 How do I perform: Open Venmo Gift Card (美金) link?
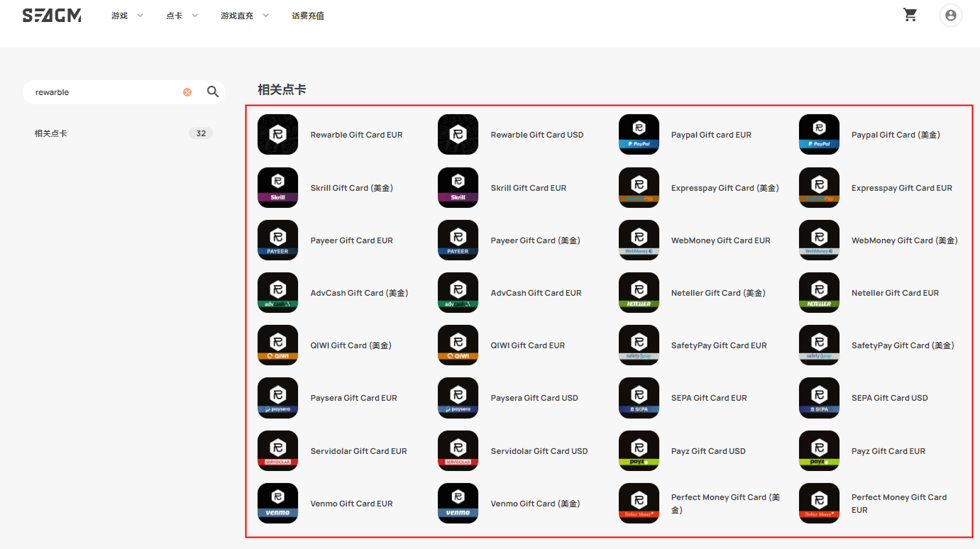535,504
